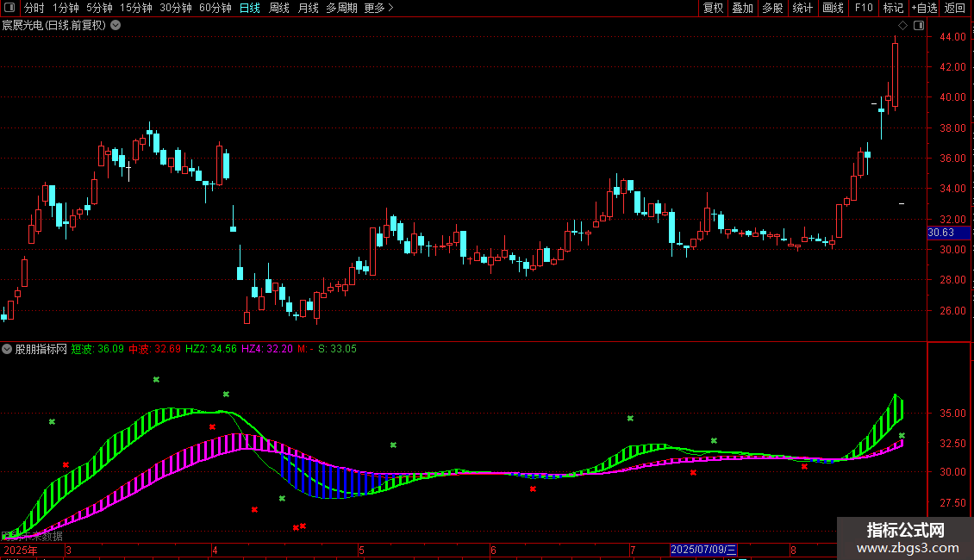Click the month 8 marker on date axis

(793, 550)
